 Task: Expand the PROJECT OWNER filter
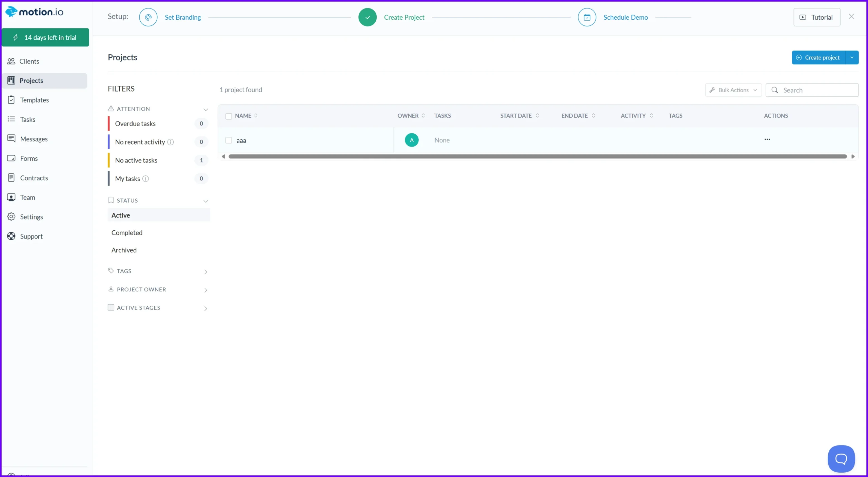(206, 290)
